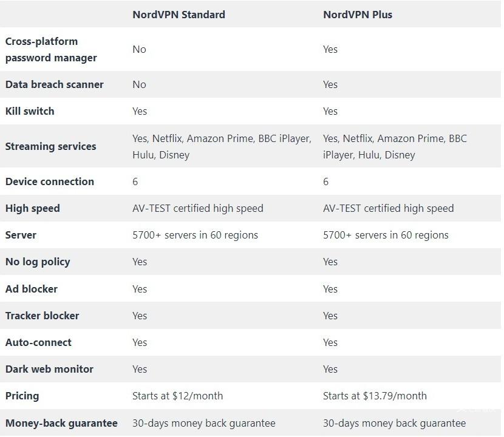Select Standard's "5700+ servers in 60 regions" cell
Viewport: 504px width, 437px height.
195,235
